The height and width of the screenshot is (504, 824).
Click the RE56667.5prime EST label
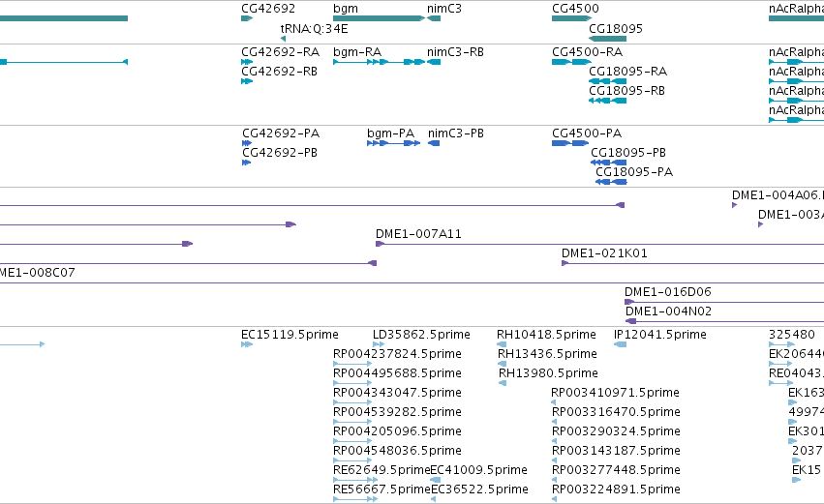click(382, 489)
